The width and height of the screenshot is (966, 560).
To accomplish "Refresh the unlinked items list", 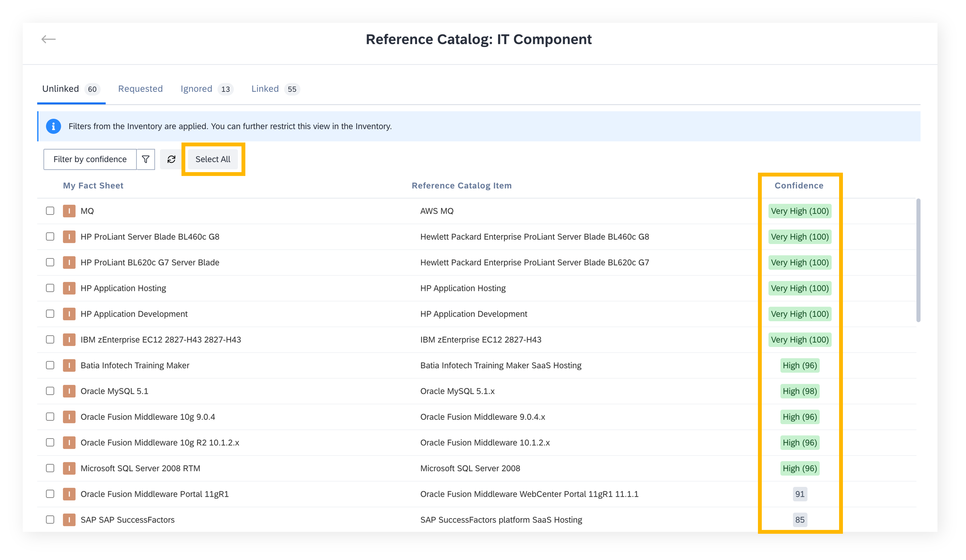I will click(171, 159).
